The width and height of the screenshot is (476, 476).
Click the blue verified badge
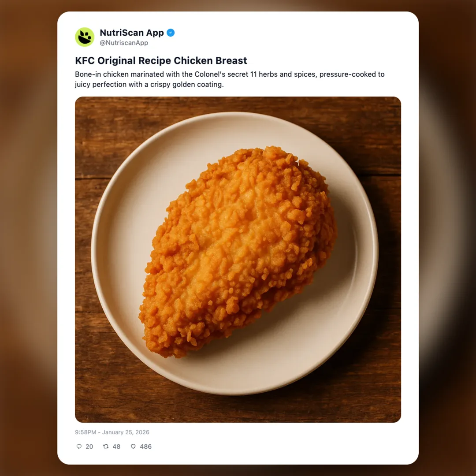(170, 32)
